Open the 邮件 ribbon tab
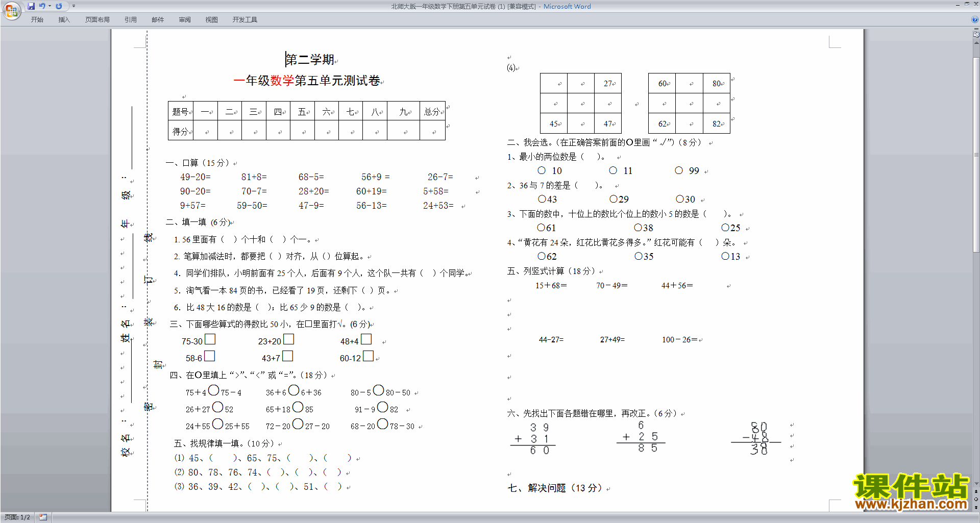 (x=158, y=19)
